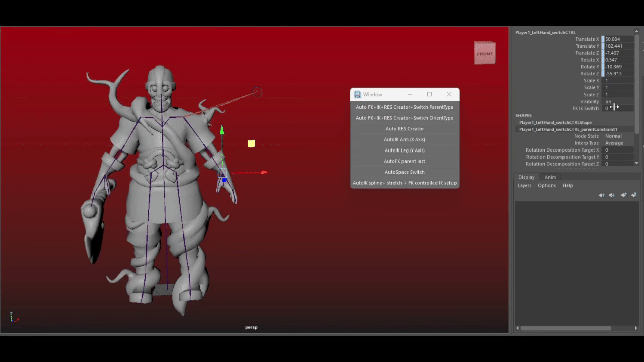Switch to the Anim tab
644x362 pixels.
[x=550, y=177]
